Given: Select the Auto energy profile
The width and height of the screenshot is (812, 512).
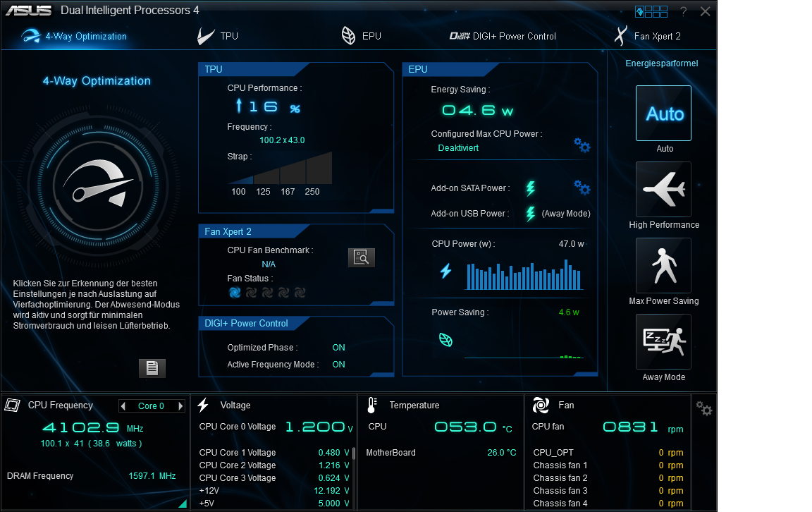Looking at the screenshot, I should 663,114.
